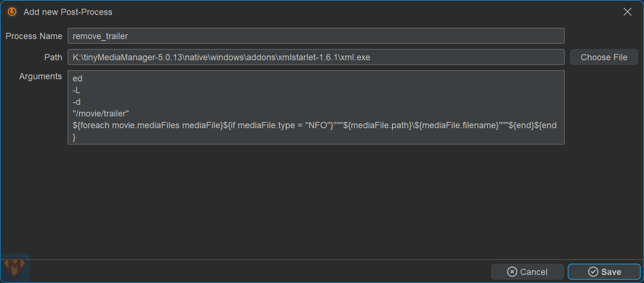This screenshot has width=644, height=283.
Task: Click the Arguments label
Action: pos(41,76)
